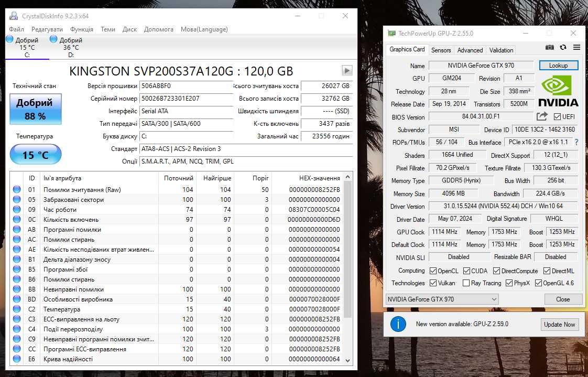Open the Мова(Language) menu
The height and width of the screenshot is (377, 588).
204,29
